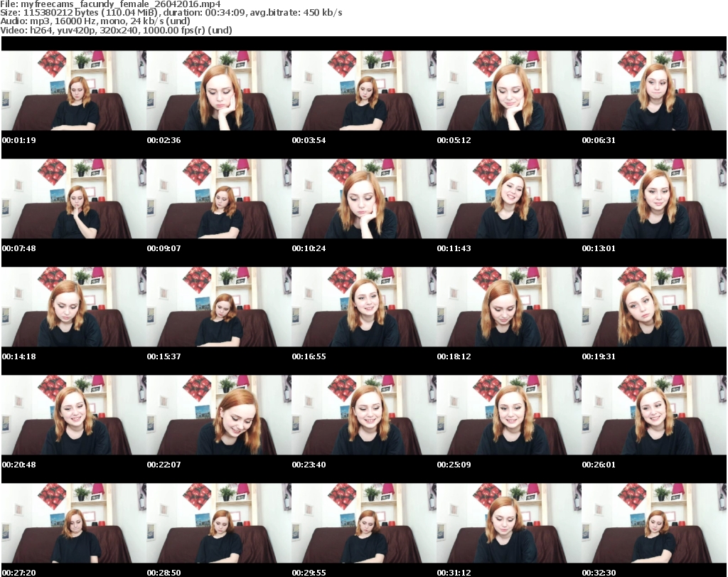Select the thumbnail at 00:19:31
The width and height of the screenshot is (728, 577).
[x=654, y=307]
